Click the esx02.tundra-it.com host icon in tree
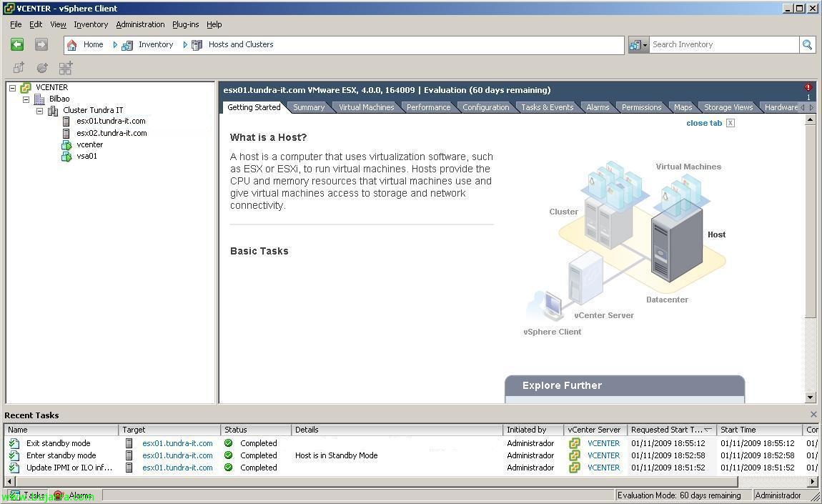Image resolution: width=822 pixels, height=504 pixels. tap(66, 133)
